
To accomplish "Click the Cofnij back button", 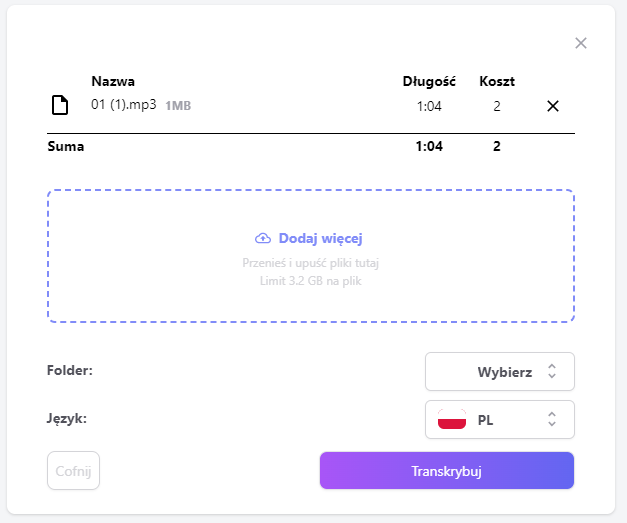I will pyautogui.click(x=73, y=471).
